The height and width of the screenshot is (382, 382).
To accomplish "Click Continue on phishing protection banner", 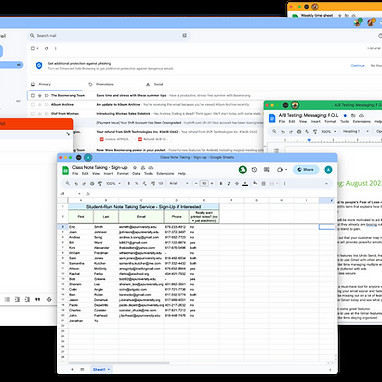I will pyautogui.click(x=357, y=66).
